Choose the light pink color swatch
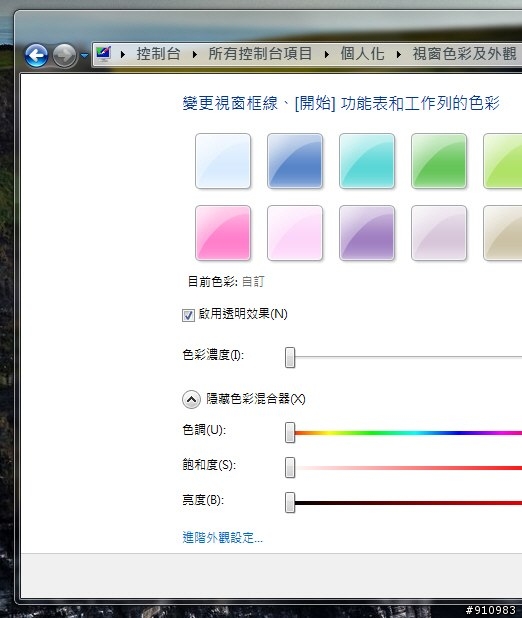Viewport: 522px width, 618px height. click(x=295, y=233)
